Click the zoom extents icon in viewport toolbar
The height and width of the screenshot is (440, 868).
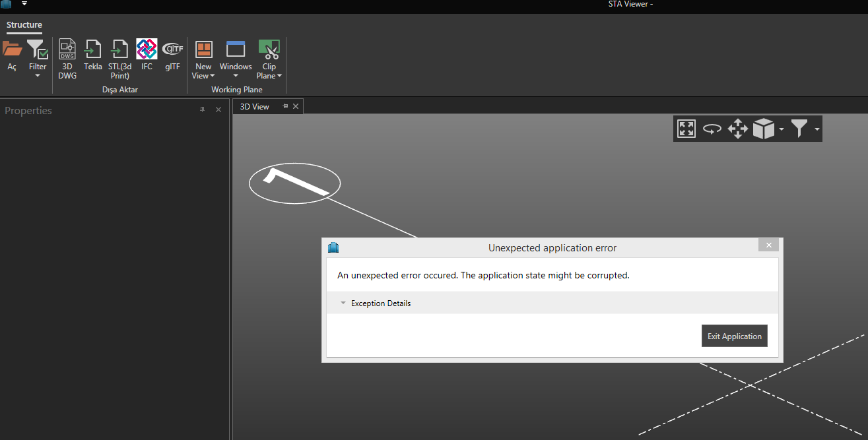(686, 129)
